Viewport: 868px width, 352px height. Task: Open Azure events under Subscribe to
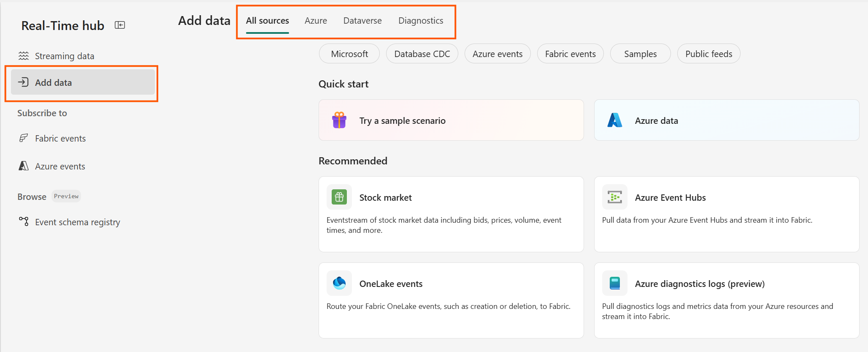coord(83,166)
